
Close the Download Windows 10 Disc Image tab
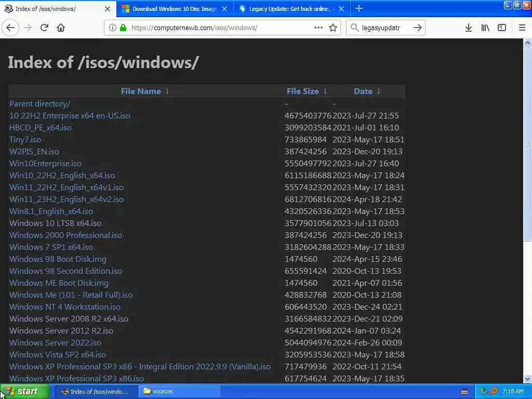[x=224, y=9]
